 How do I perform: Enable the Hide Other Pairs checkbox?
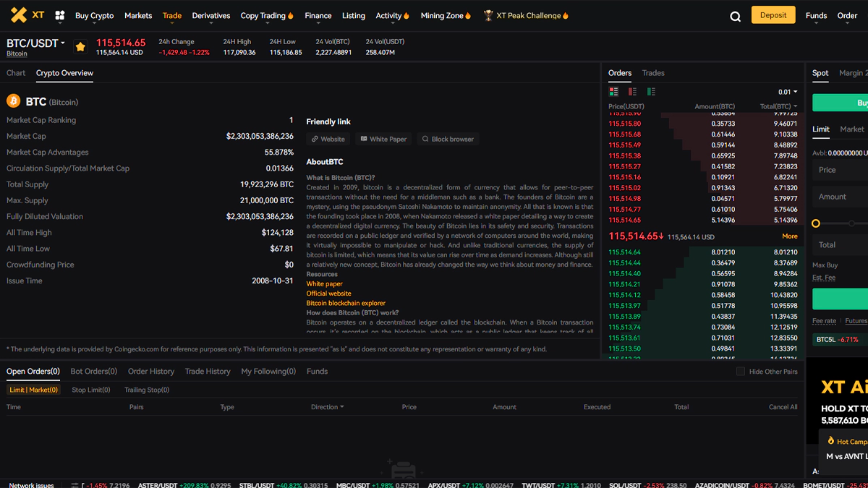coord(740,372)
